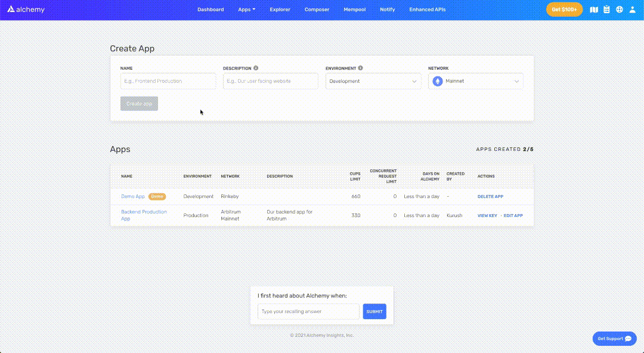644x353 pixels.
Task: Click the info icon beside the Description label
Action: tap(256, 68)
